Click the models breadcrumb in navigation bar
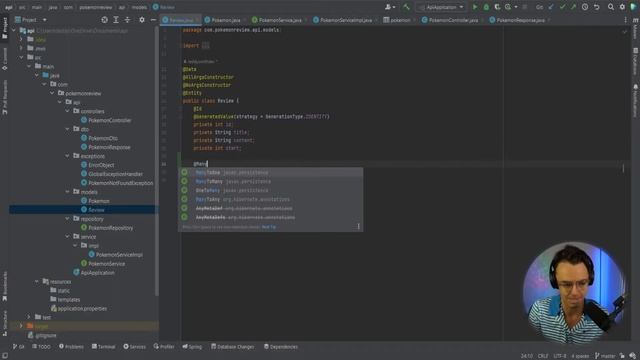Image resolution: width=640 pixels, height=360 pixels. pos(139,7)
